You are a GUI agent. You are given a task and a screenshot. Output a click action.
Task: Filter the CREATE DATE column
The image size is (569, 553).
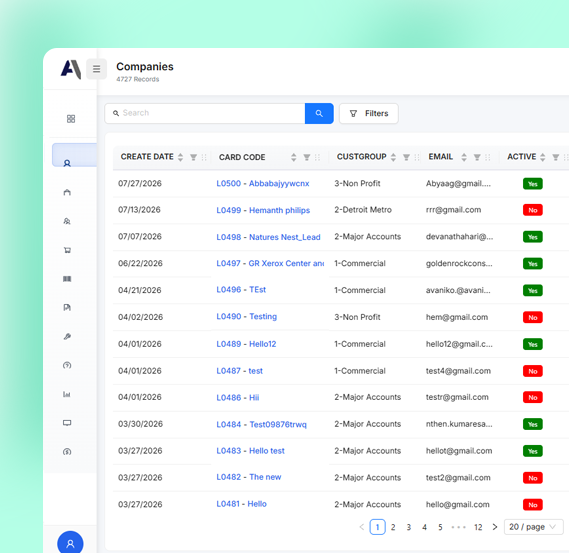pyautogui.click(x=193, y=157)
